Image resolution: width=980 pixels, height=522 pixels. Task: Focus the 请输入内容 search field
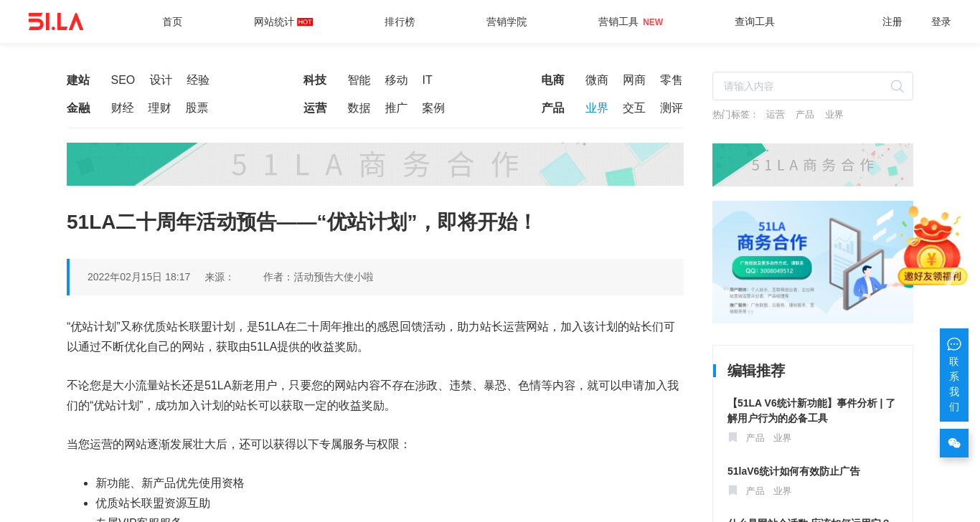click(x=813, y=86)
